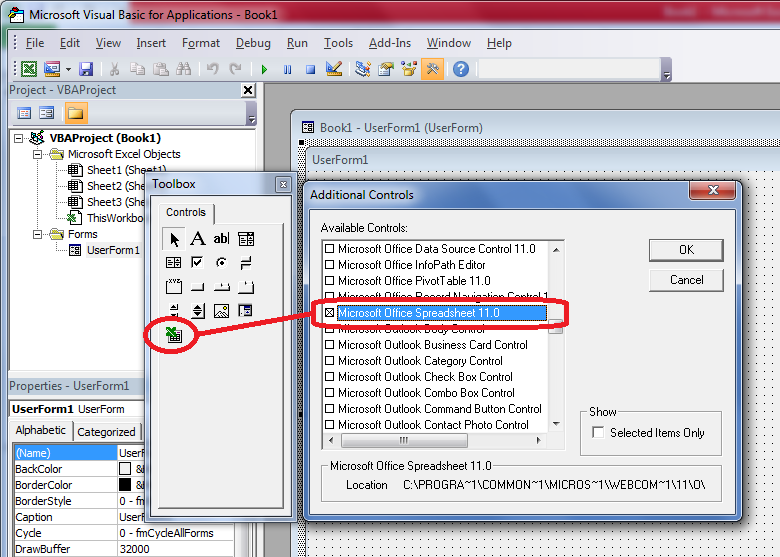Open the Project panel toolbar options arrow
780x557 pixels.
pos(251,113)
